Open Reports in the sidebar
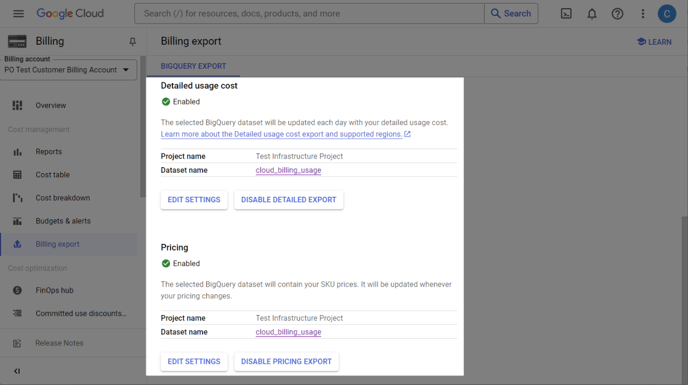The height and width of the screenshot is (385, 688). pos(49,151)
